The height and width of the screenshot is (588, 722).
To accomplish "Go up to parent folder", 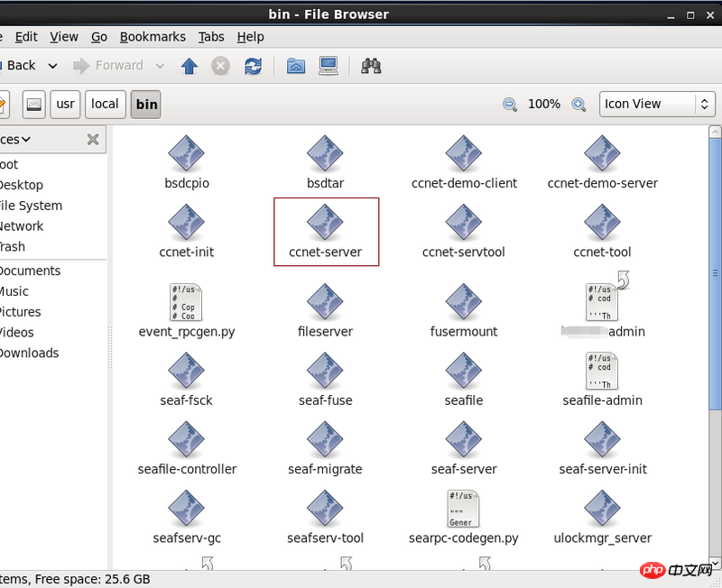I will click(x=190, y=66).
